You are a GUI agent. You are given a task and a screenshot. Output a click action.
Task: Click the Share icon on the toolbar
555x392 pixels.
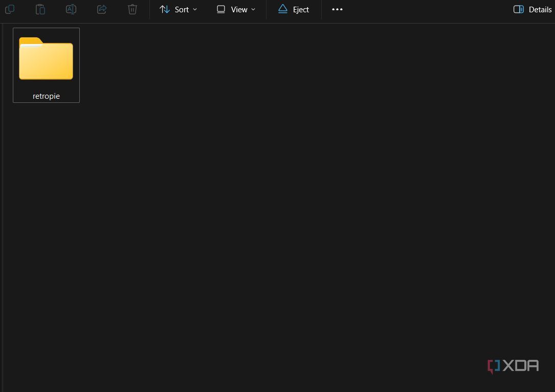101,9
